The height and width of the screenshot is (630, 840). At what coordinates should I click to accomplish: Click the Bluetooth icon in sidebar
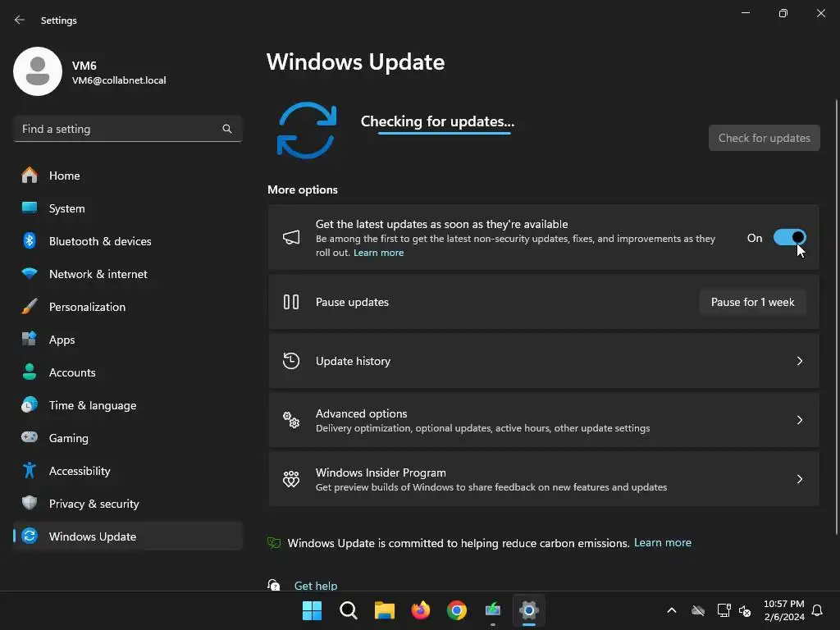tap(30, 240)
